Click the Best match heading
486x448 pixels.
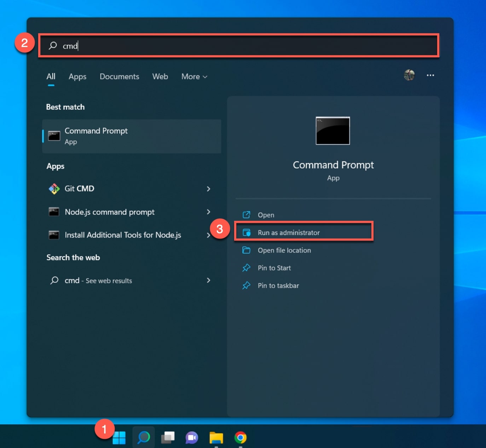[x=65, y=107]
